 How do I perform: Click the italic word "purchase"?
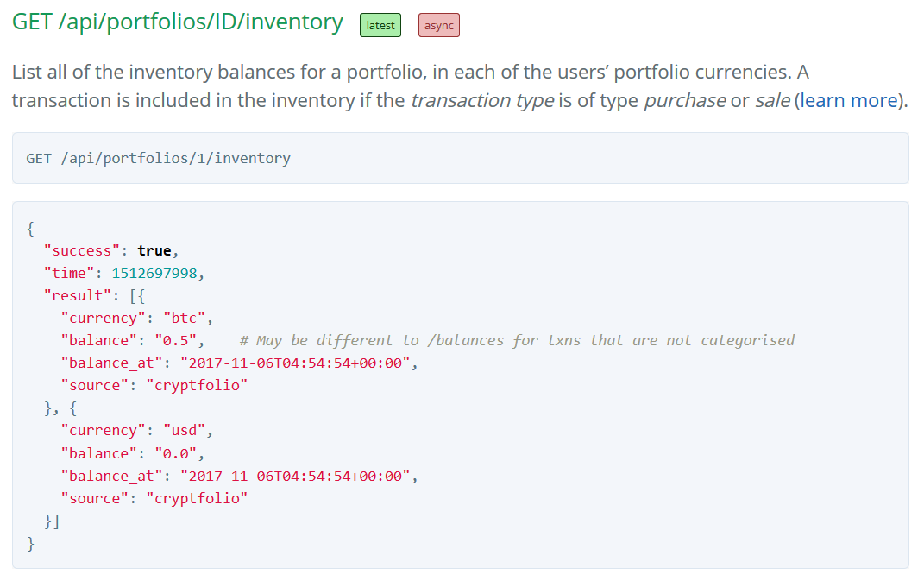click(x=684, y=100)
